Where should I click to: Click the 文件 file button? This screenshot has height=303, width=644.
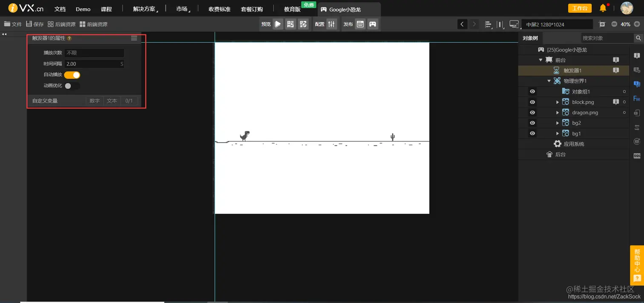click(13, 24)
